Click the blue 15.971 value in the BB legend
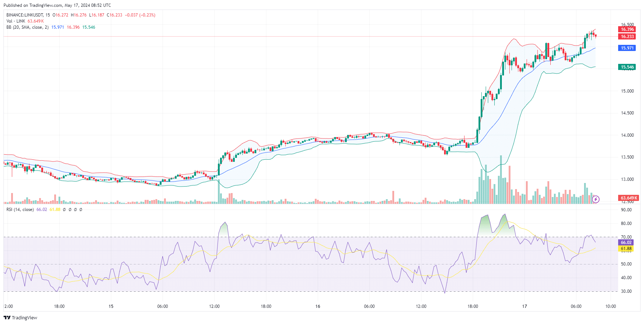 57,27
